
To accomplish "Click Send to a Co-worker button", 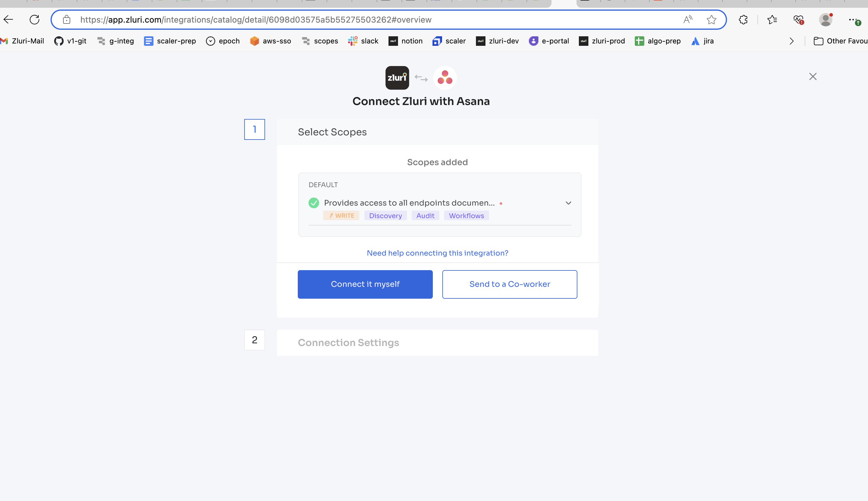I will tap(510, 284).
